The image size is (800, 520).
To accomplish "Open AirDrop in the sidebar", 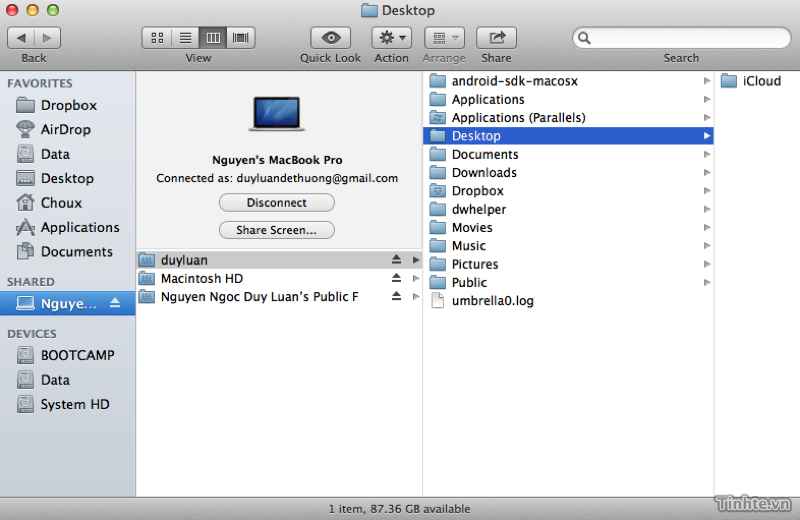I will tap(67, 129).
